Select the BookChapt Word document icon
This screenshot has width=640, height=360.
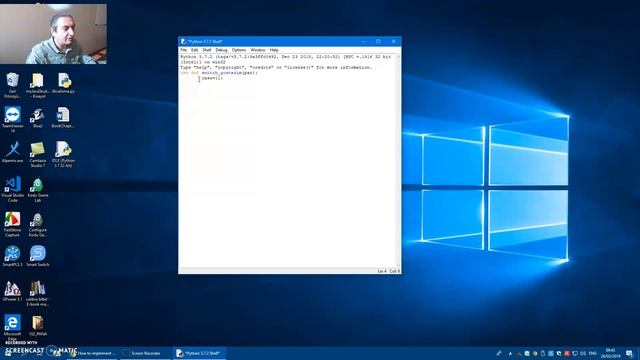63,118
